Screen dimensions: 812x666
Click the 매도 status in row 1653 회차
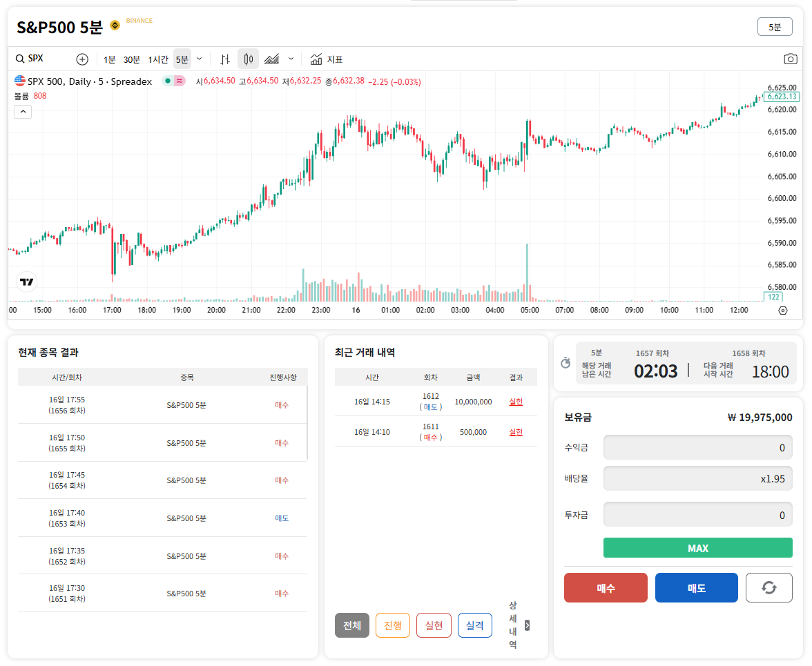point(282,518)
